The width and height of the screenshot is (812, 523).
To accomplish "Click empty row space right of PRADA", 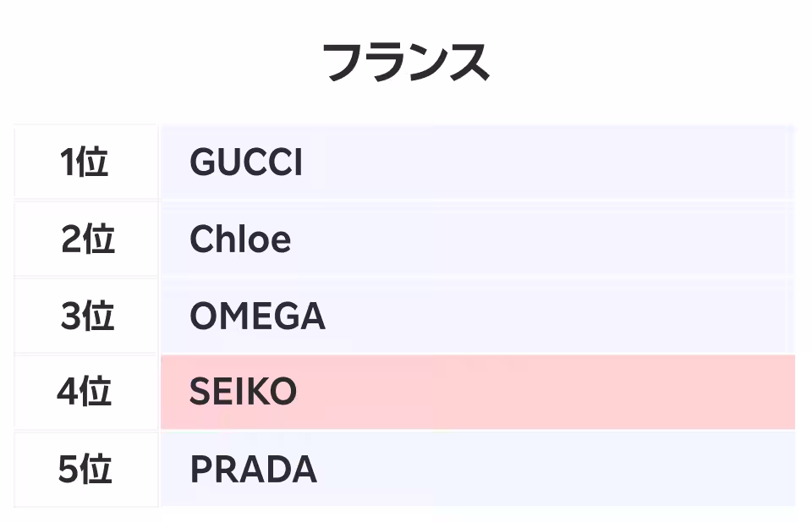I will 550,470.
